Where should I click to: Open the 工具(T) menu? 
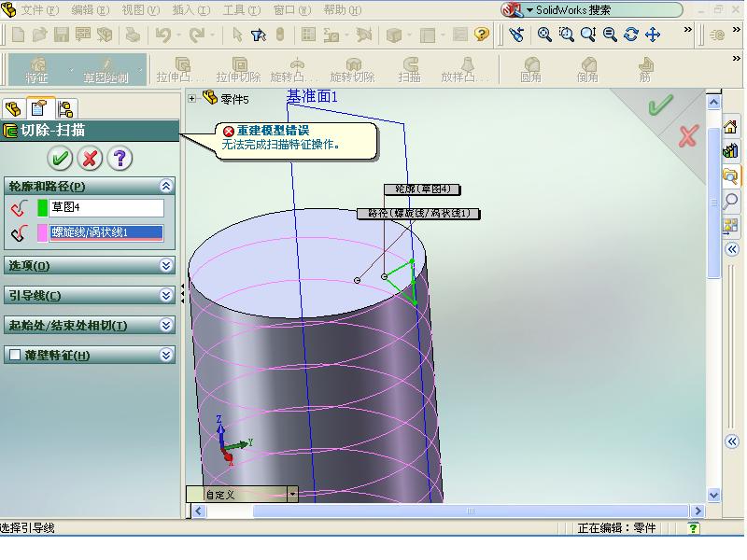click(242, 9)
